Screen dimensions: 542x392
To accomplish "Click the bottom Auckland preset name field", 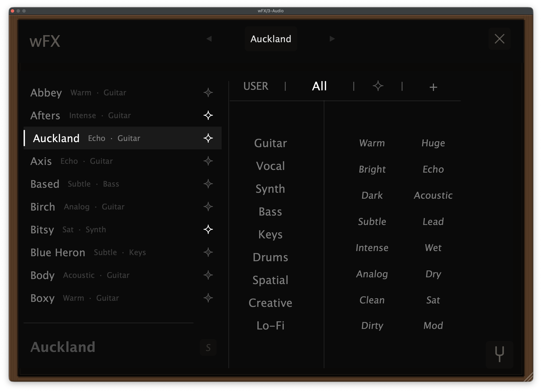I will click(63, 347).
